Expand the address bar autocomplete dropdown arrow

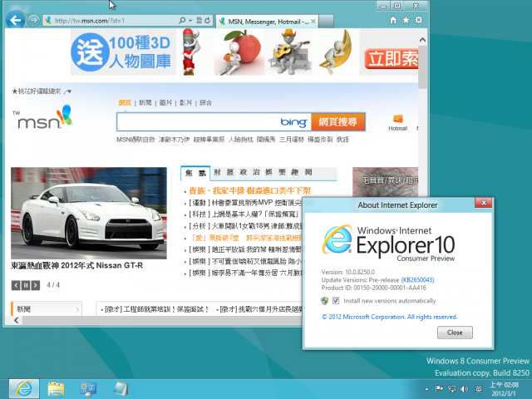pos(190,20)
